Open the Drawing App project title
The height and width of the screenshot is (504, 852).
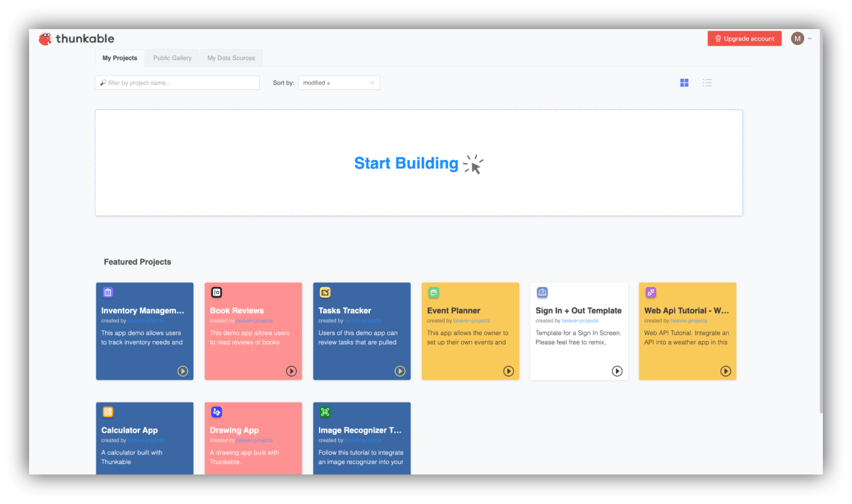pos(234,430)
